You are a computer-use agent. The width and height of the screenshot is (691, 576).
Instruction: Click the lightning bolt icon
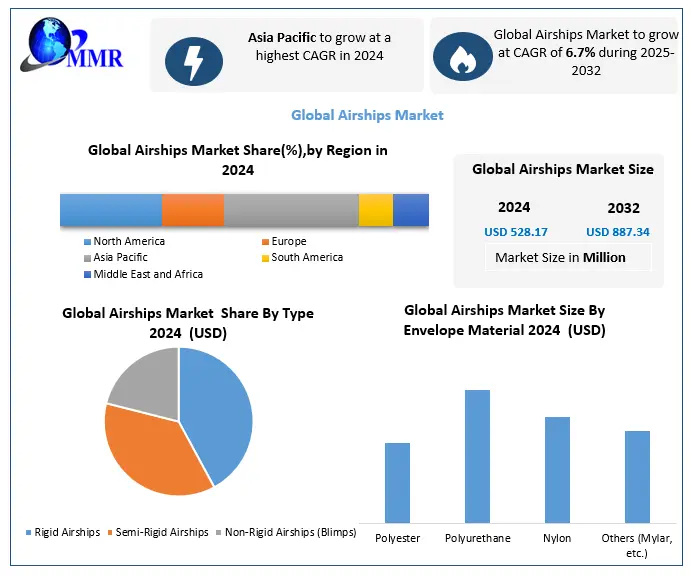193,57
